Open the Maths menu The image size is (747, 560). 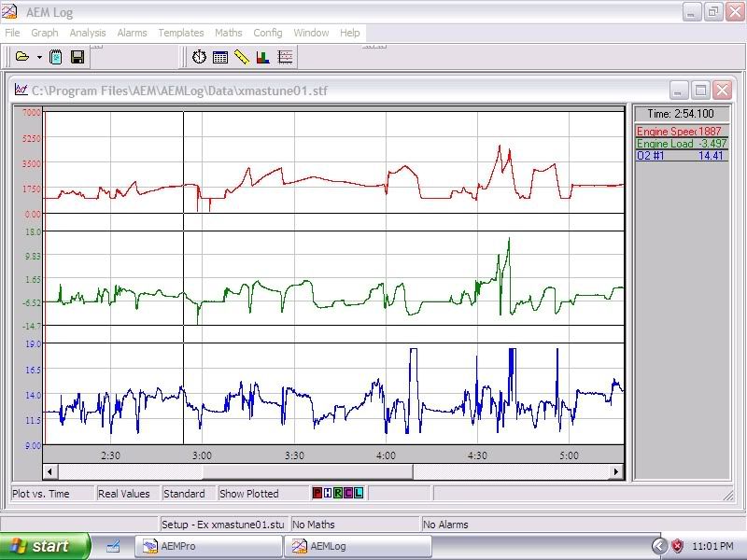pos(229,33)
